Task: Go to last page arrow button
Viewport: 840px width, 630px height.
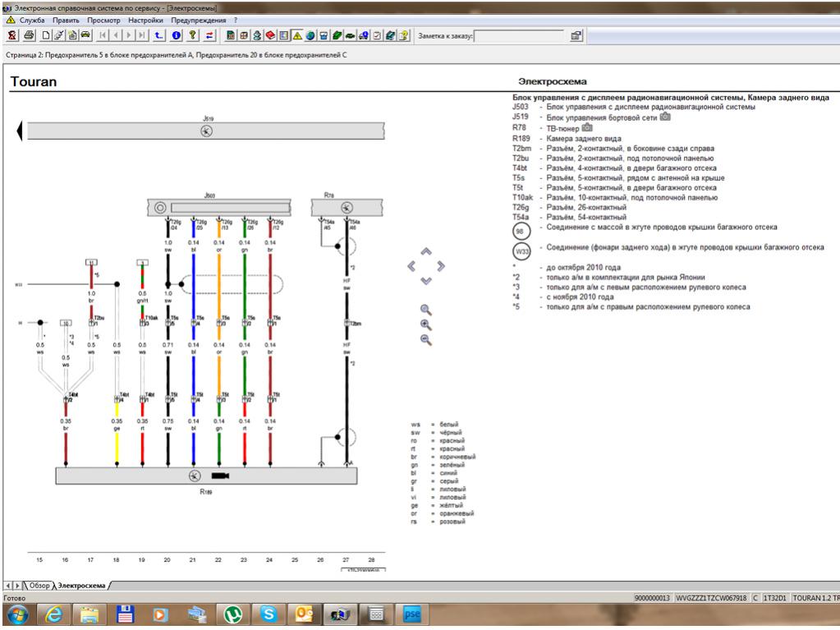Action: point(141,35)
